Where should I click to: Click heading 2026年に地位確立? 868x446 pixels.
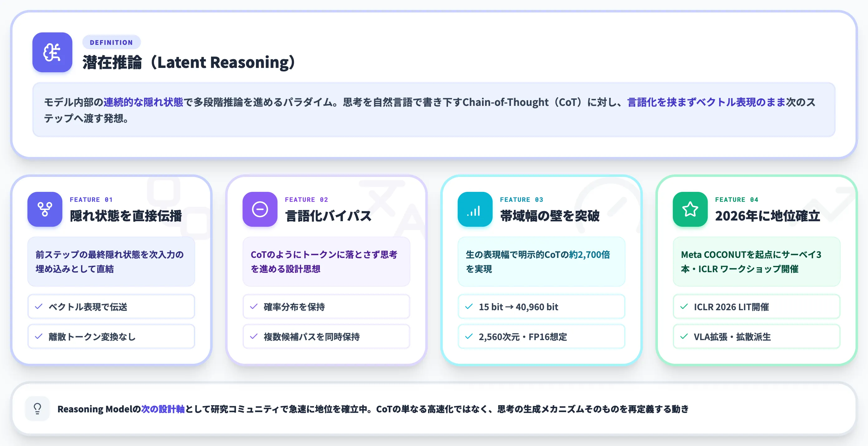pos(768,216)
